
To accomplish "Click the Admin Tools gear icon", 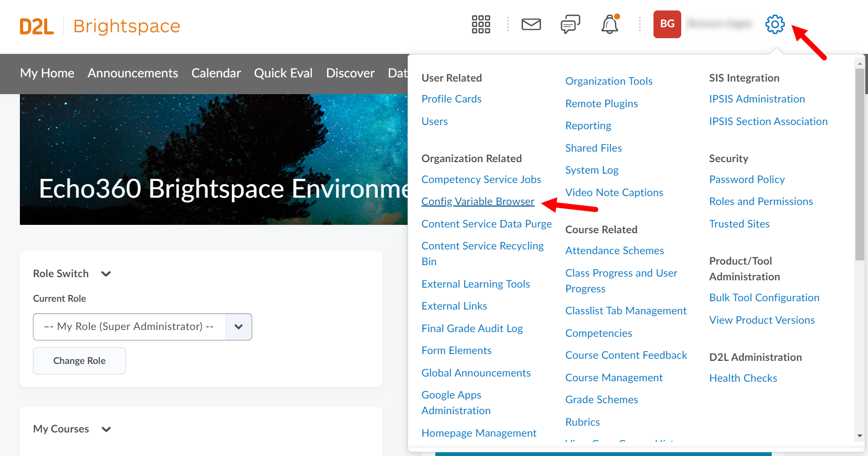I will [775, 24].
